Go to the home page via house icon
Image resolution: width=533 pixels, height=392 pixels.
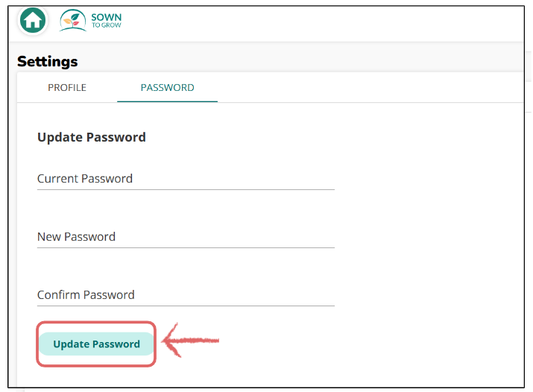coord(33,20)
